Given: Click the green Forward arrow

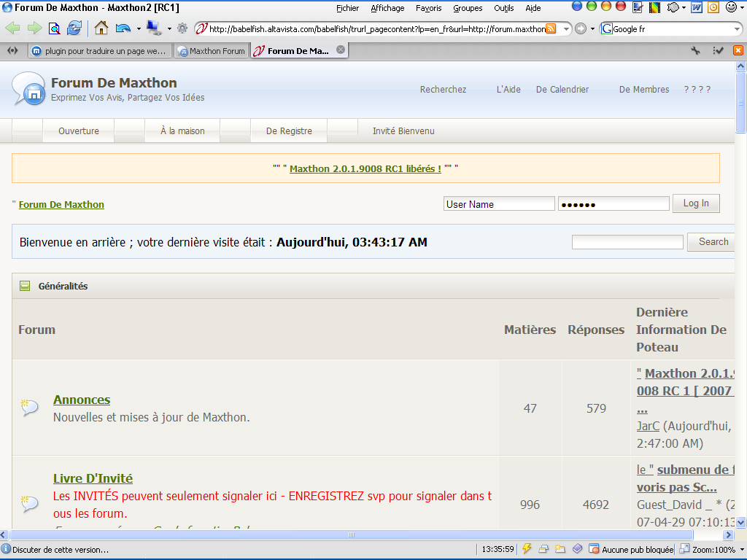Looking at the screenshot, I should 34,28.
